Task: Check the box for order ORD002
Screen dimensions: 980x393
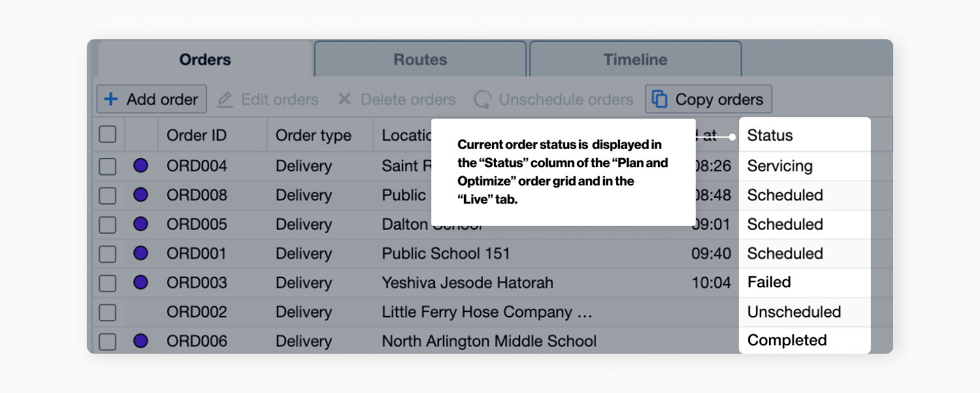Action: pos(107,312)
